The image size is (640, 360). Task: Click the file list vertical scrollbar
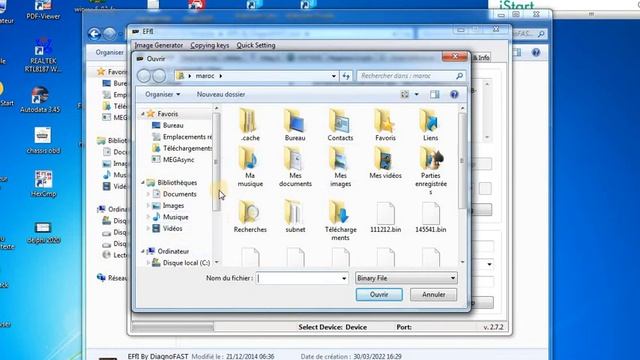462,161
